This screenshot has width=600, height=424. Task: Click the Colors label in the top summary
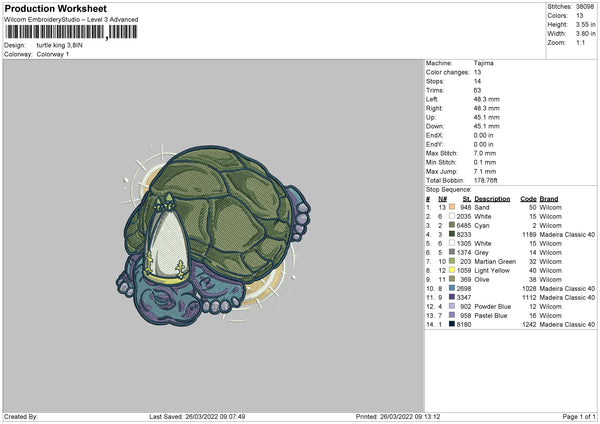(557, 16)
